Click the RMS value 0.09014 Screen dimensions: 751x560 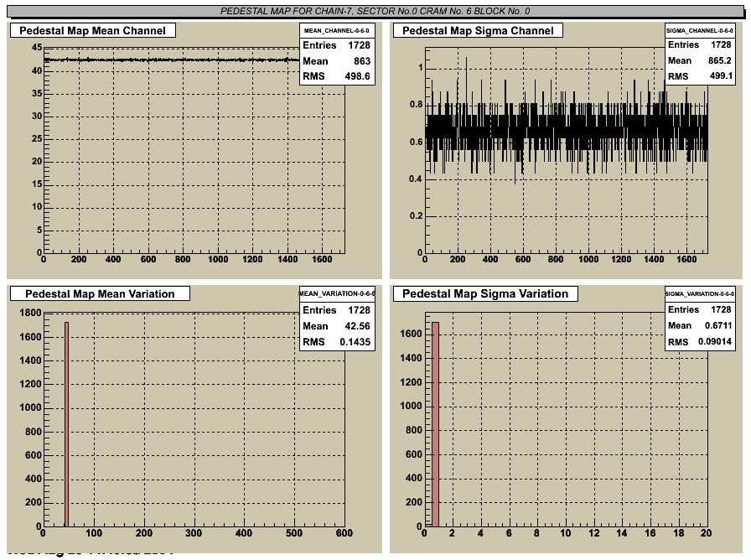715,341
